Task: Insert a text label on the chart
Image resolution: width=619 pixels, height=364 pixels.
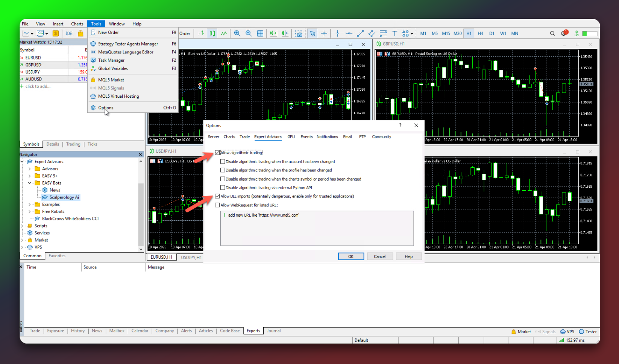Action: [395, 33]
